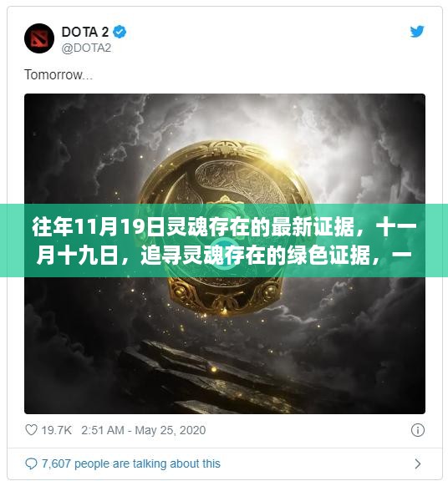This screenshot has width=448, height=481.
Task: Click the 2:51 AM time text
Action: point(103,430)
